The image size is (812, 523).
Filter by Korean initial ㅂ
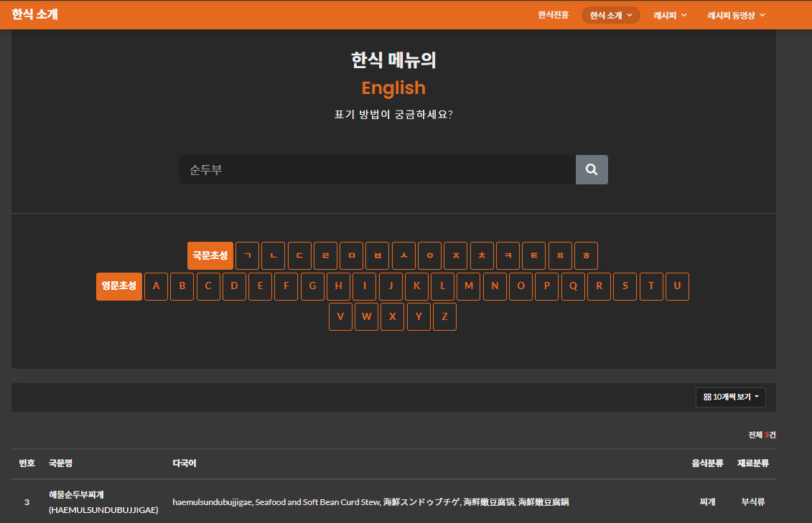click(378, 255)
